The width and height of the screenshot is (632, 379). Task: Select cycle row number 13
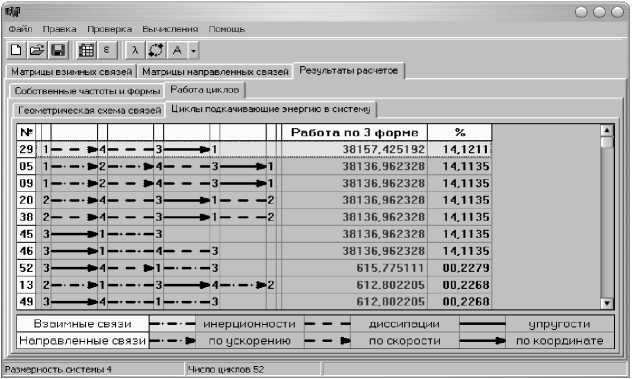click(254, 285)
